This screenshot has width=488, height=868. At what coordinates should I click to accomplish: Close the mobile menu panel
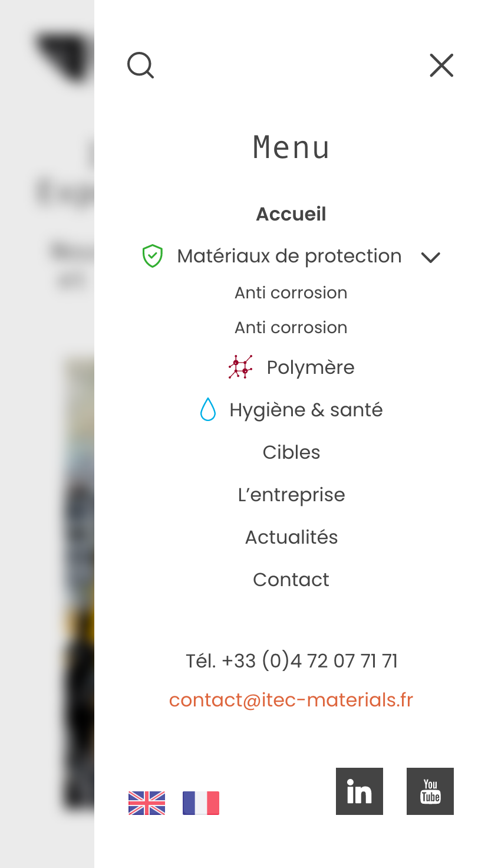pos(441,65)
